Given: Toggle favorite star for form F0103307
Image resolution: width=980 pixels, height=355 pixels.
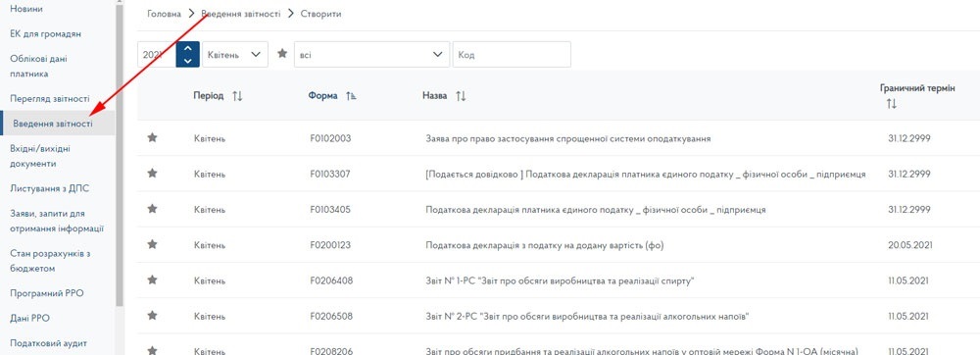Looking at the screenshot, I should click(152, 174).
